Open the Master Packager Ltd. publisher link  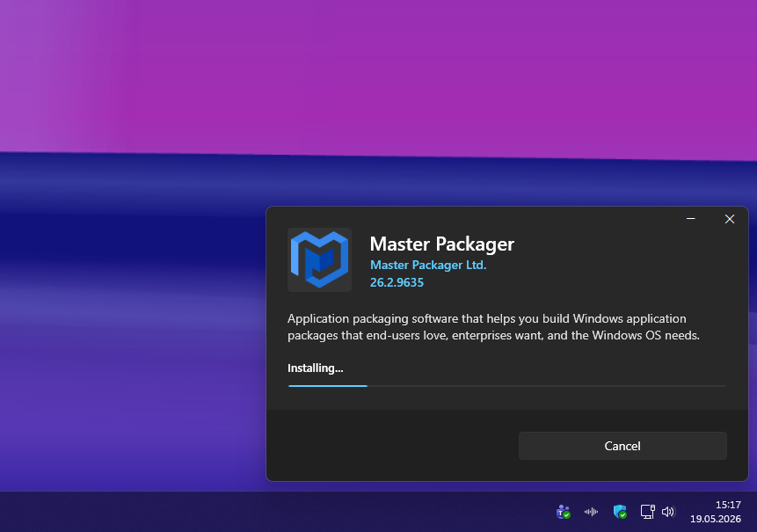(428, 265)
